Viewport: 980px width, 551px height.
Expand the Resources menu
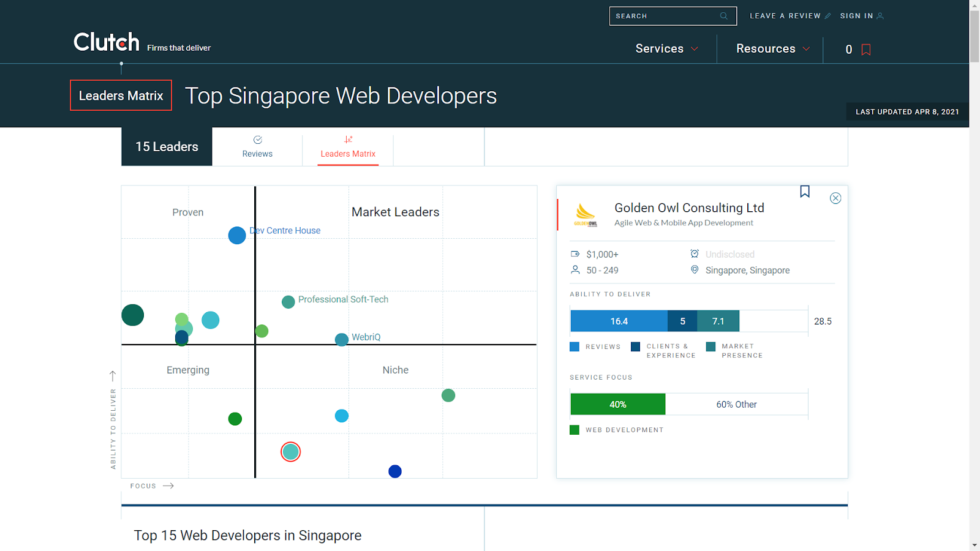773,49
